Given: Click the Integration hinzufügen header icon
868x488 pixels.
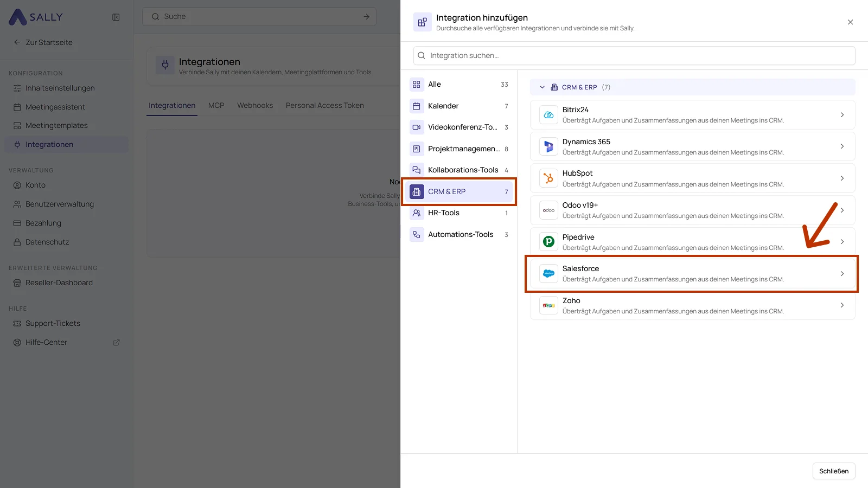Looking at the screenshot, I should (x=423, y=22).
